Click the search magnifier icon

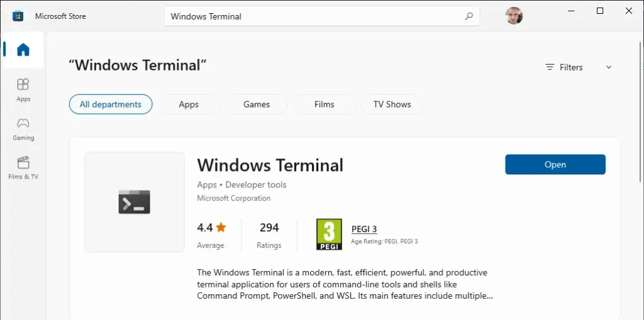coord(469,16)
